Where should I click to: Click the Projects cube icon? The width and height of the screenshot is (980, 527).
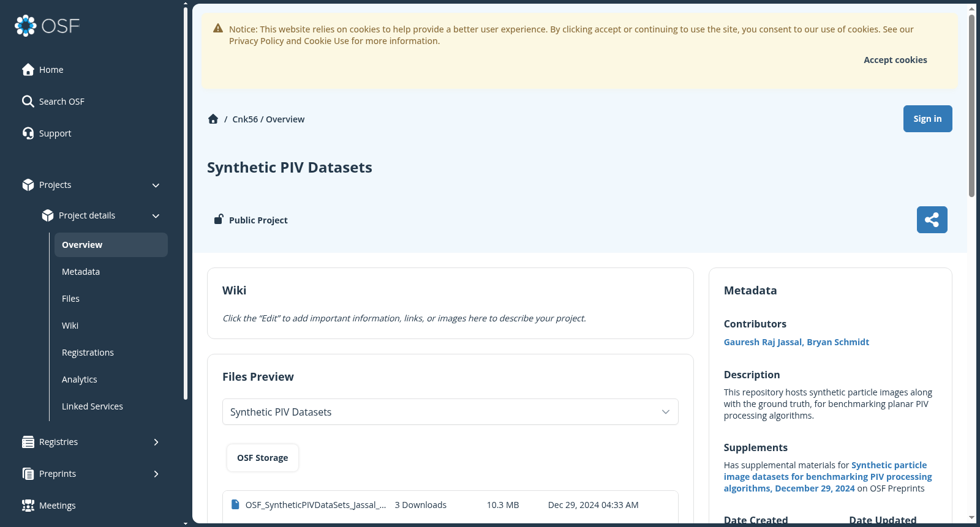pos(28,185)
